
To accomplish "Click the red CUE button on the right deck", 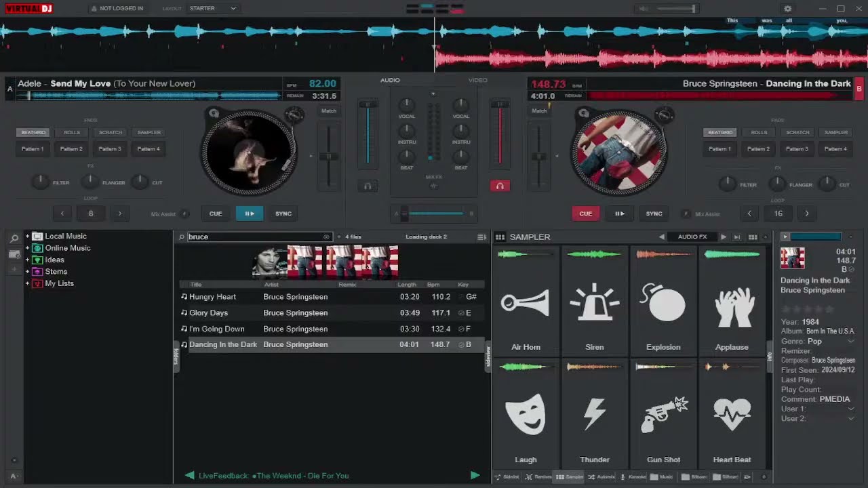I will (586, 213).
